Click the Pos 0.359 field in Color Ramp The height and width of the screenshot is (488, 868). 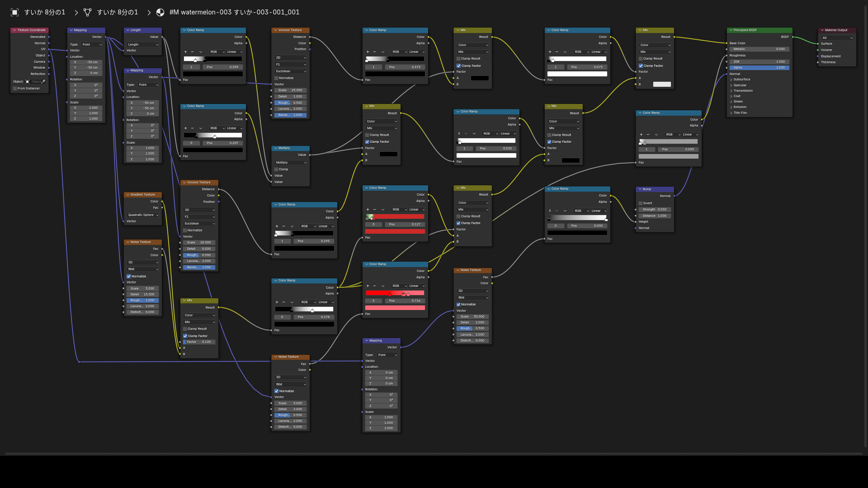click(222, 67)
